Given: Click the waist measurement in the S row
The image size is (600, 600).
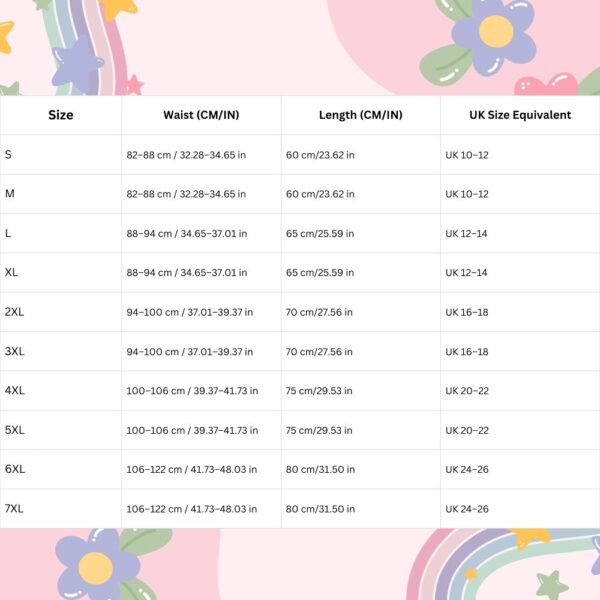Looking at the screenshot, I should (x=186, y=155).
